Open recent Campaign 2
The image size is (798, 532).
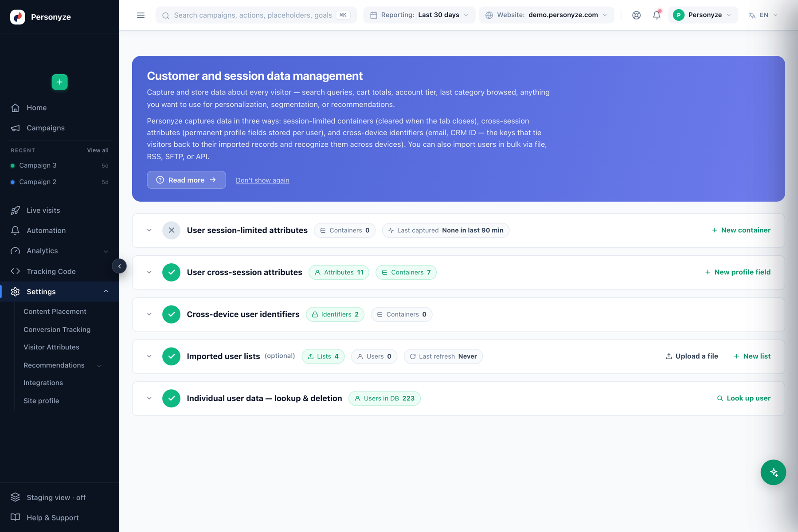tap(59, 182)
